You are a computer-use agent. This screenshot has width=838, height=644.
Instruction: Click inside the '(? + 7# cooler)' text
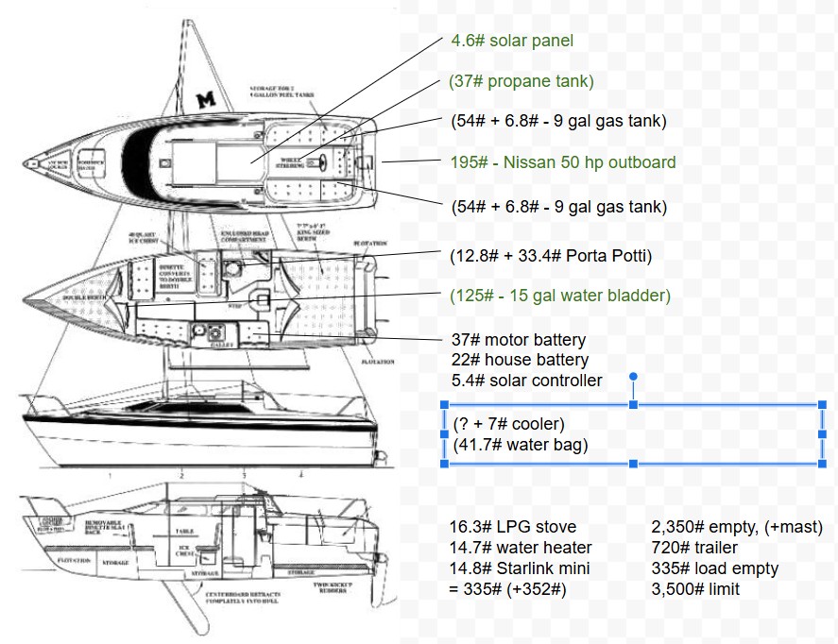coord(509,423)
